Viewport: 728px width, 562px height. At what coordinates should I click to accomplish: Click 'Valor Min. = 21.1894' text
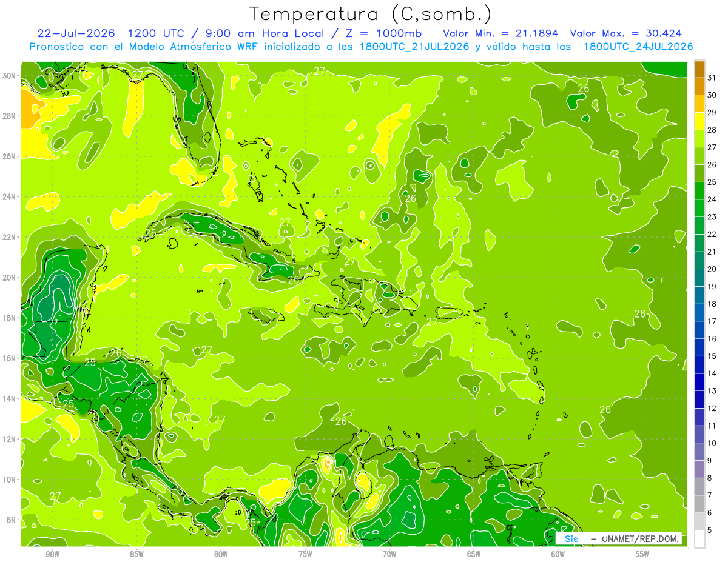click(x=500, y=33)
